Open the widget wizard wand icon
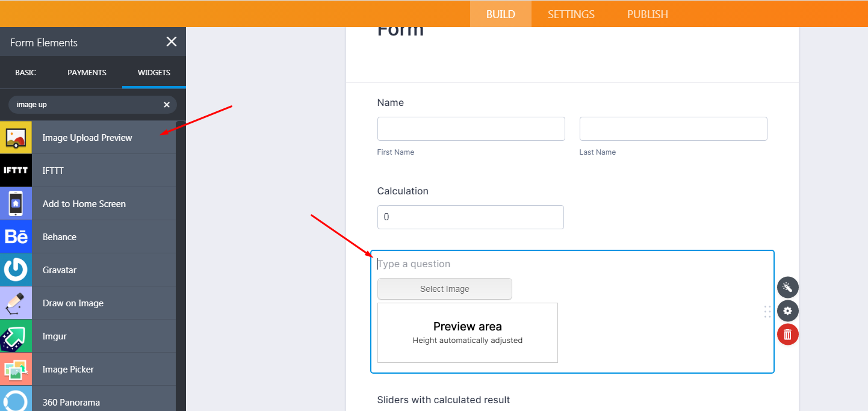The width and height of the screenshot is (868, 411). click(787, 287)
